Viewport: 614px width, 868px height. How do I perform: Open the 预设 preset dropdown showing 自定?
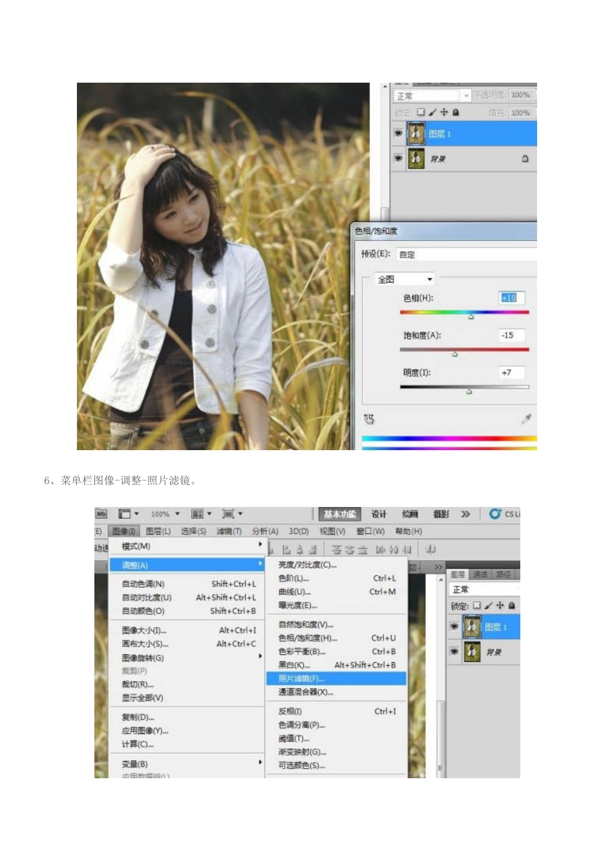(x=466, y=254)
